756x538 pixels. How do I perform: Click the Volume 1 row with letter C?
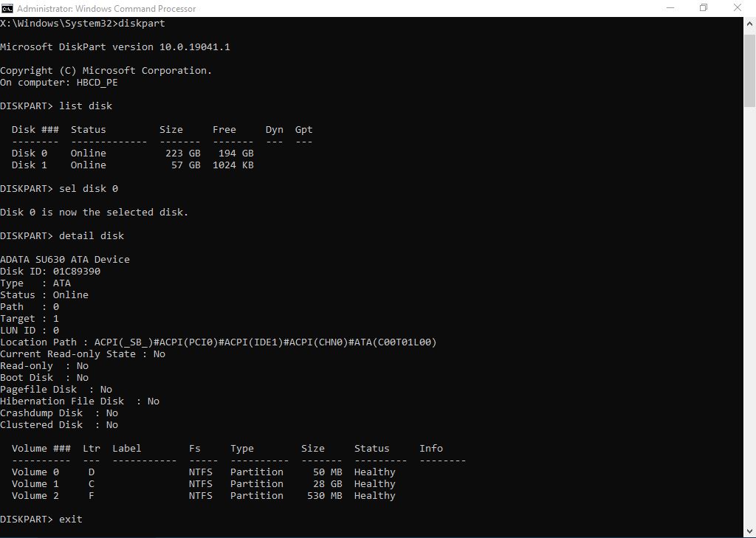pyautogui.click(x=203, y=484)
